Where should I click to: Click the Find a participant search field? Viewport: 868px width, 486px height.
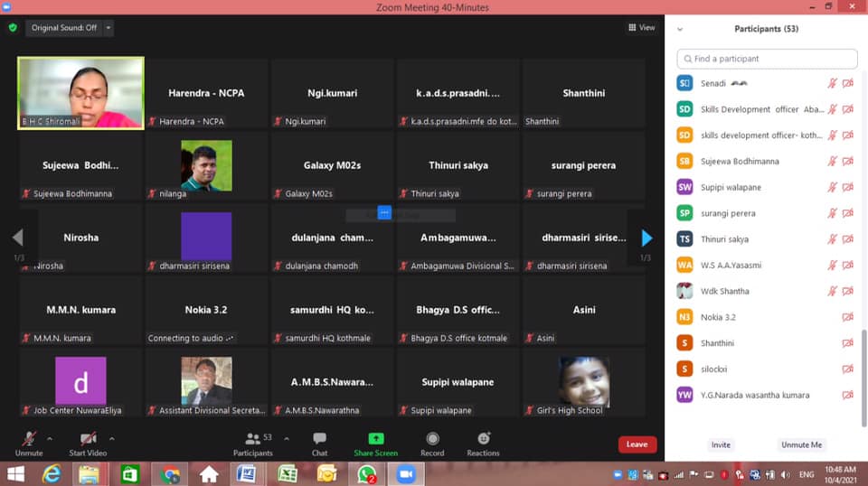[767, 59]
